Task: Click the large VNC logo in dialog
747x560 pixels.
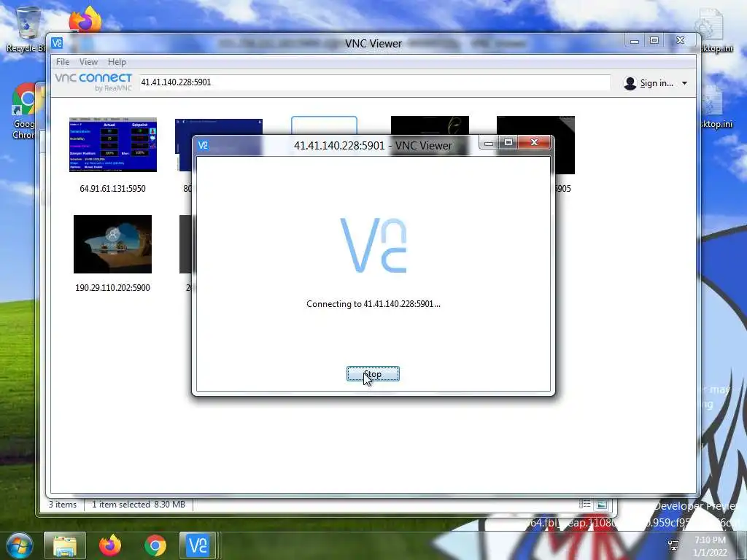Action: tap(373, 245)
